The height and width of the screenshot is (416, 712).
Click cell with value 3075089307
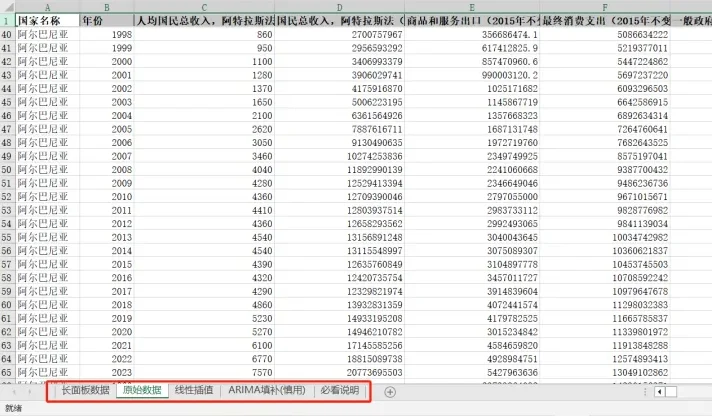(x=472, y=251)
